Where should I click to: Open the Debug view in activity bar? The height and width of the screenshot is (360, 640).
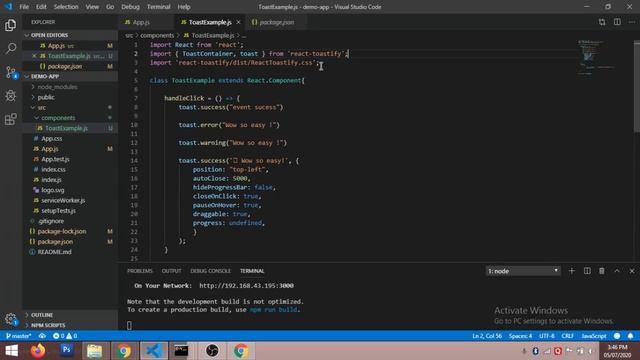(11, 96)
